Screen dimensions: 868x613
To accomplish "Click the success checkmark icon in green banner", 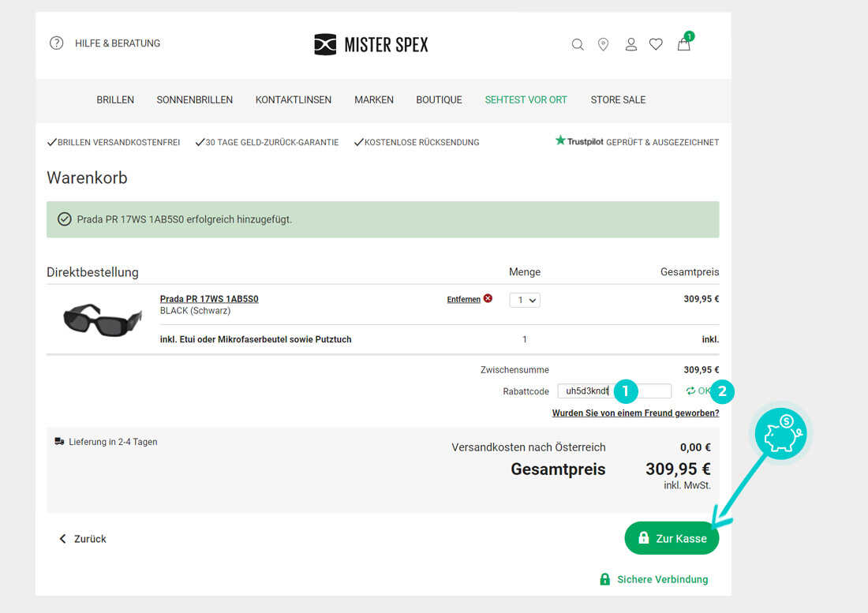I will pyautogui.click(x=64, y=219).
